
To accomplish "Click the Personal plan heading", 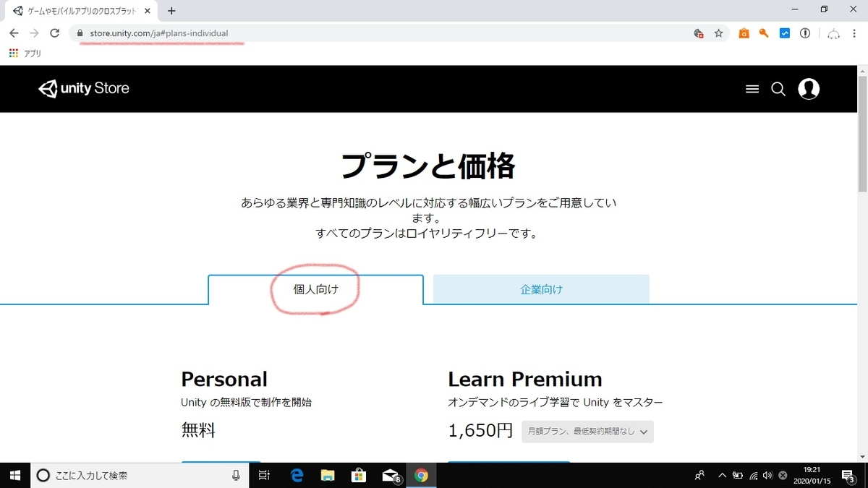I will [224, 379].
